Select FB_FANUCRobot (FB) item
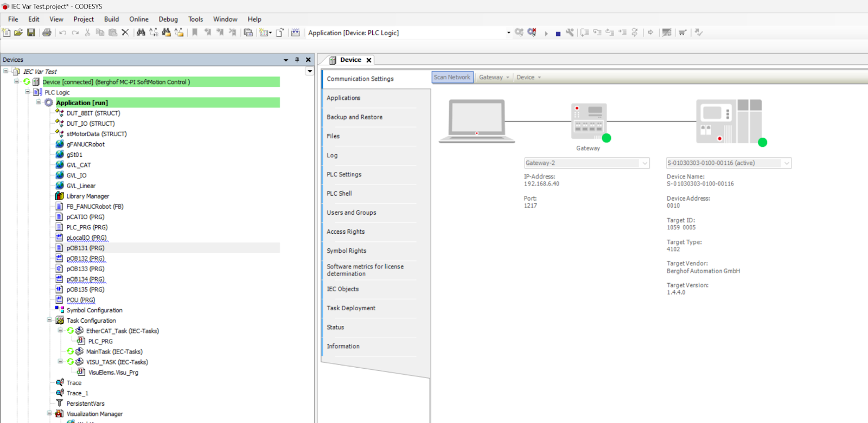Image resolution: width=868 pixels, height=423 pixels. tap(95, 207)
